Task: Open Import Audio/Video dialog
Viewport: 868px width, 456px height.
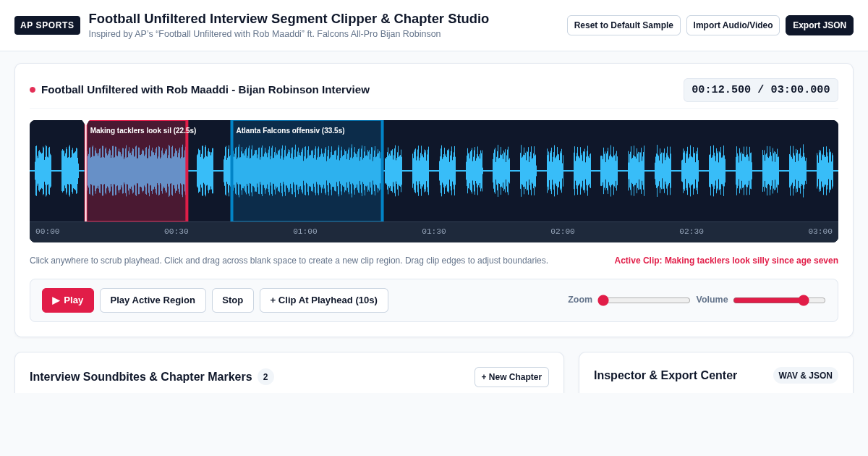Action: click(733, 25)
